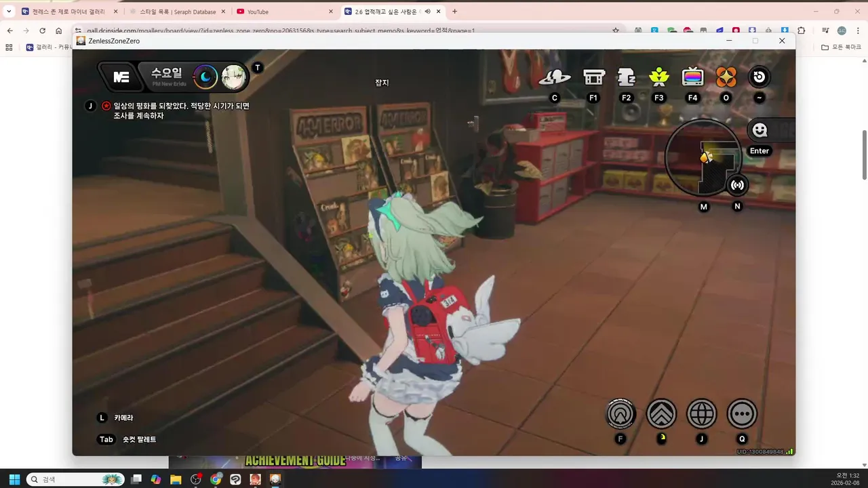Open the orange clover icon labeled O

[726, 77]
